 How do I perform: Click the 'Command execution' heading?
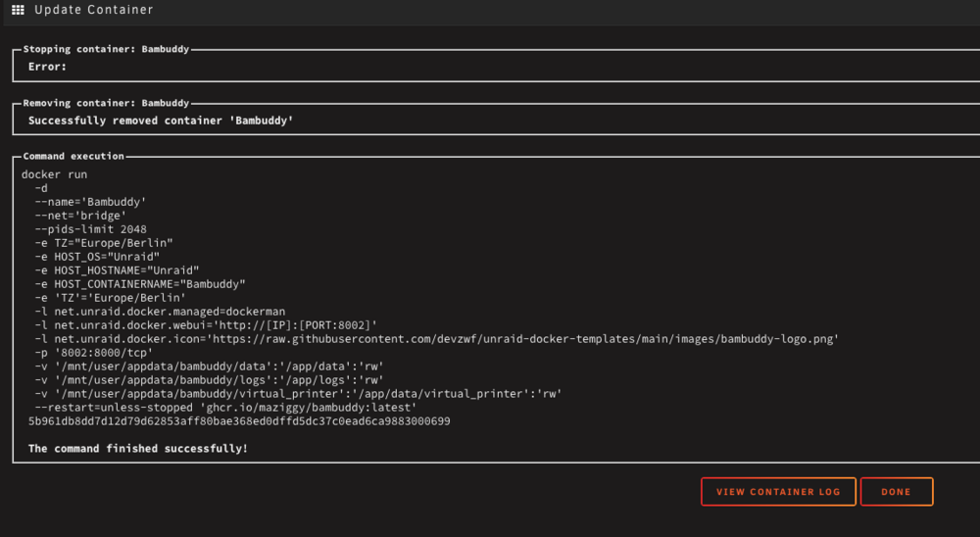73,156
